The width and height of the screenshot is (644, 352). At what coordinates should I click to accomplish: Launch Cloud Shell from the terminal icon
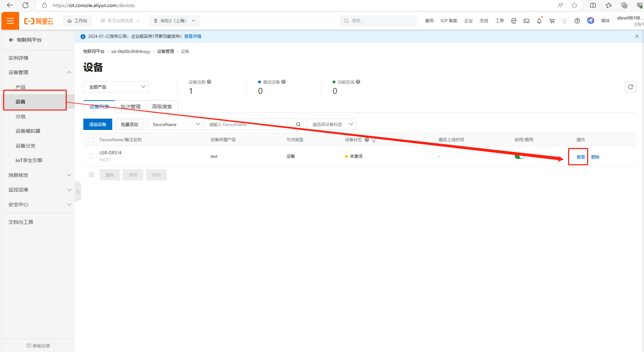(526, 21)
